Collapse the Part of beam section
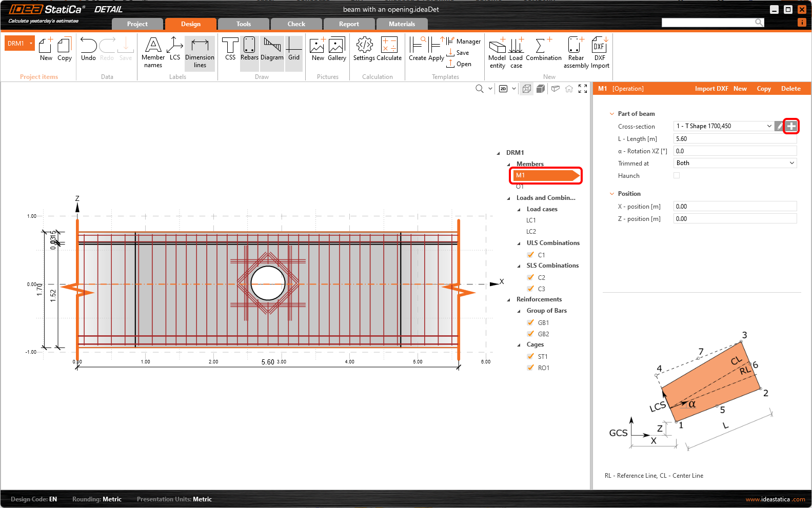 (612, 114)
